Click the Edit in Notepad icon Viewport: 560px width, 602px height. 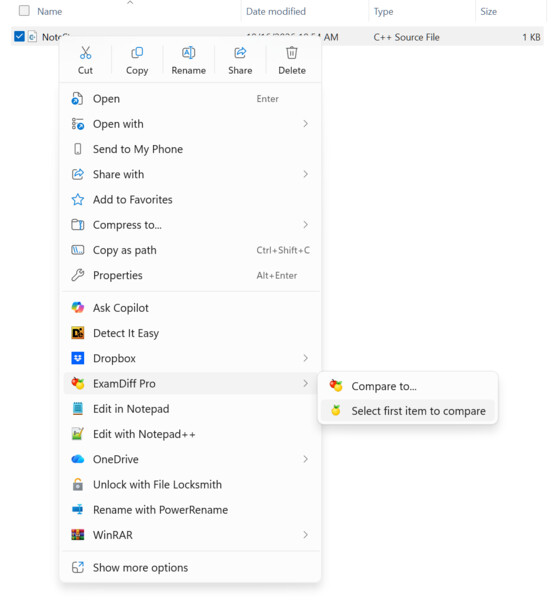pos(78,408)
